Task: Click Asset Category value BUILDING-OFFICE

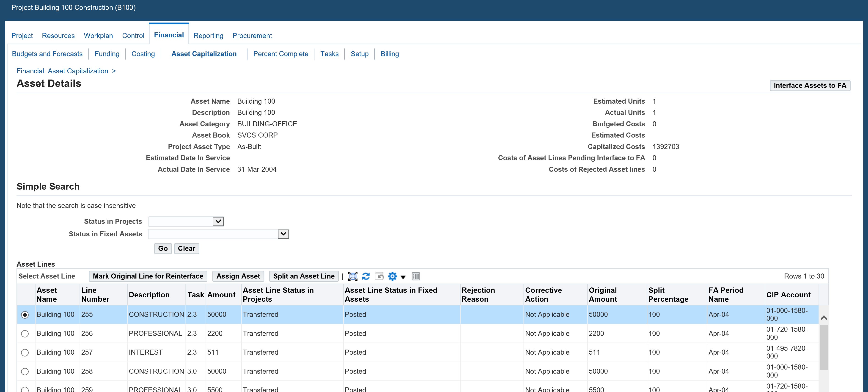Action: pos(267,124)
